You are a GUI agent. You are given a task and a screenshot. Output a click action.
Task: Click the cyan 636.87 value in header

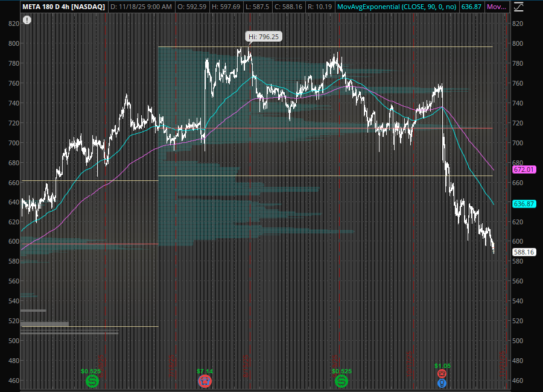point(471,7)
